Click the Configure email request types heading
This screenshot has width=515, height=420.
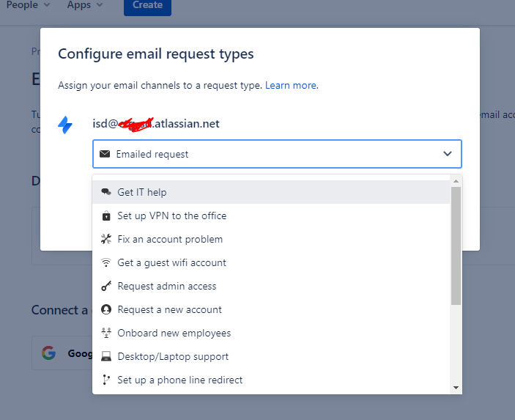click(x=156, y=54)
